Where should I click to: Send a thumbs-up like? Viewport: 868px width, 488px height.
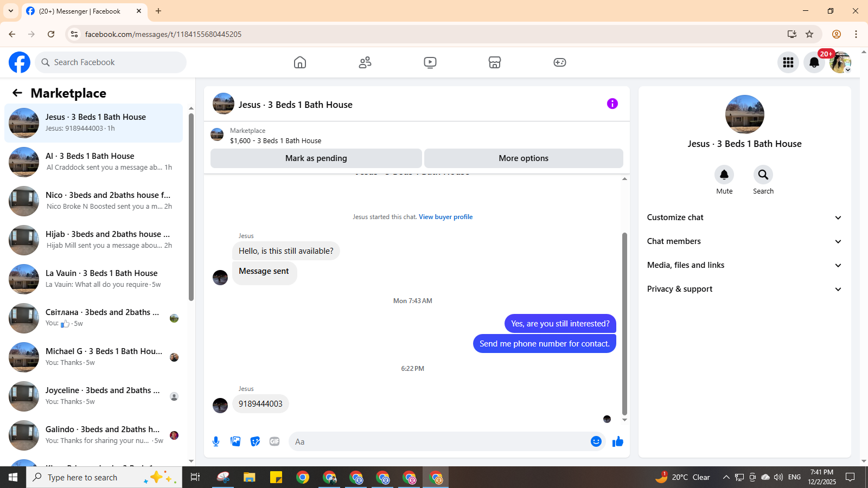(618, 441)
